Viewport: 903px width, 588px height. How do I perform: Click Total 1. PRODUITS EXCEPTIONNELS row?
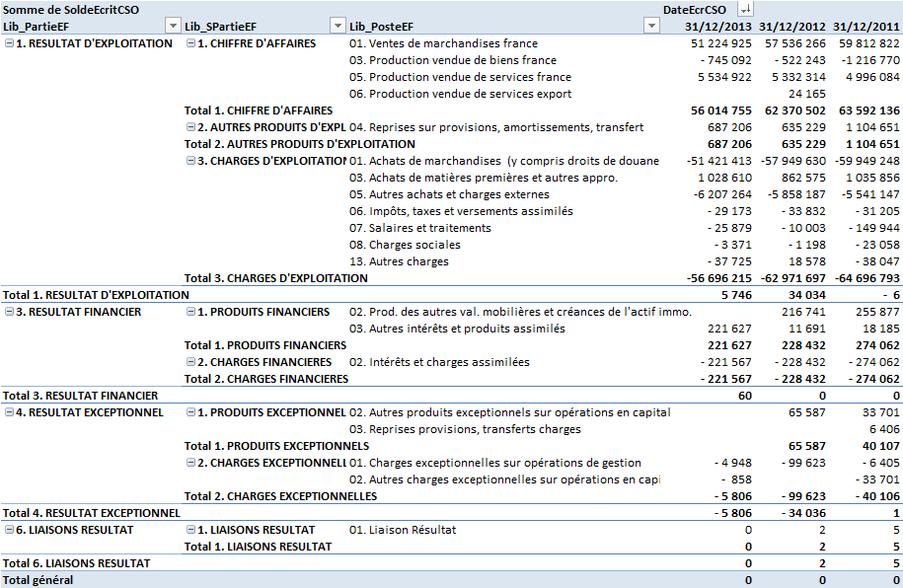click(277, 446)
